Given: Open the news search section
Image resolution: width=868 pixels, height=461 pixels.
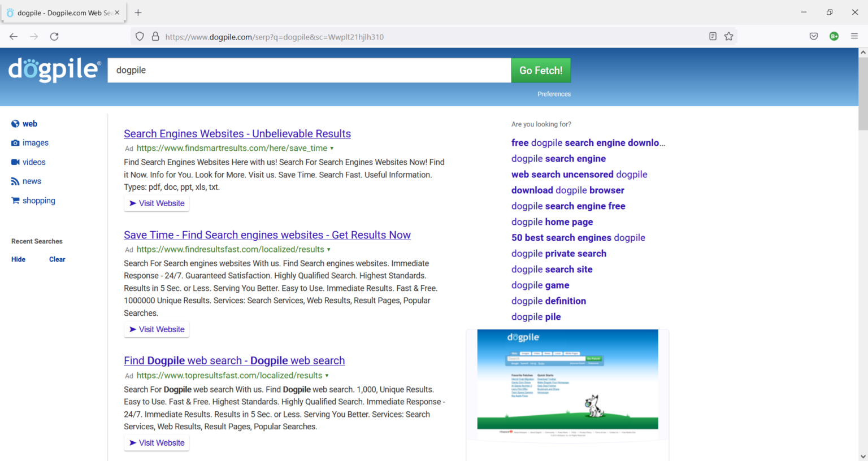Looking at the screenshot, I should tap(32, 181).
